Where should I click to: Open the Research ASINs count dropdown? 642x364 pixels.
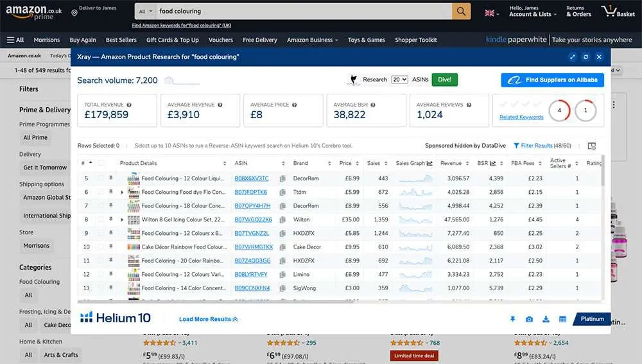[x=399, y=80]
